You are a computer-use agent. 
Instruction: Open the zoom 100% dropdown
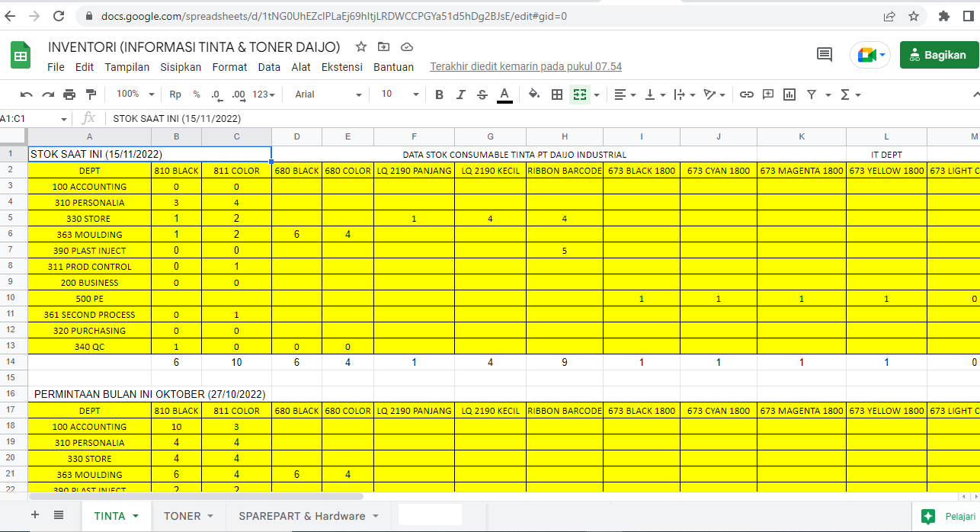pyautogui.click(x=135, y=95)
